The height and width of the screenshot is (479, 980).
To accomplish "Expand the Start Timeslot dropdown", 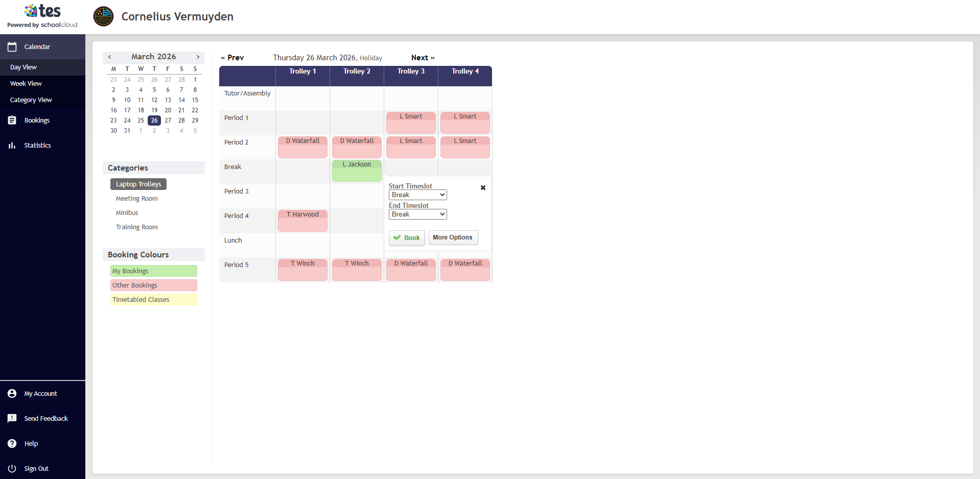I will tap(418, 195).
